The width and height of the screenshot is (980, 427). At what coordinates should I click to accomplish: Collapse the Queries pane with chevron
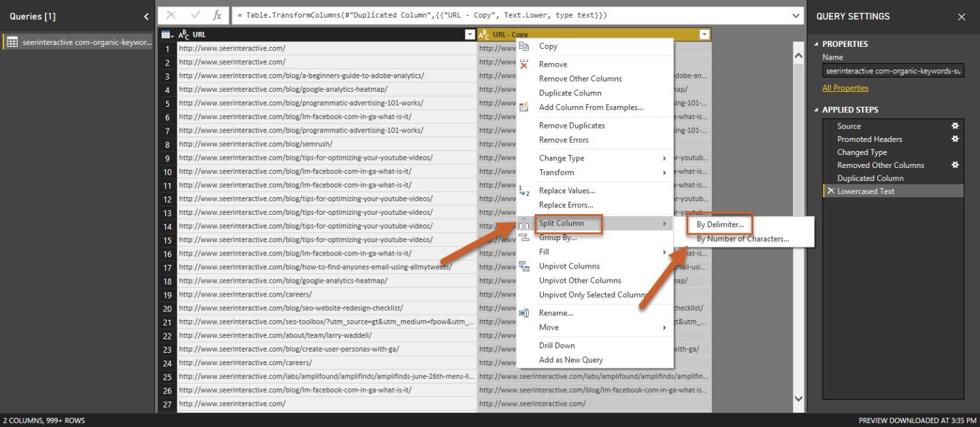(x=146, y=16)
